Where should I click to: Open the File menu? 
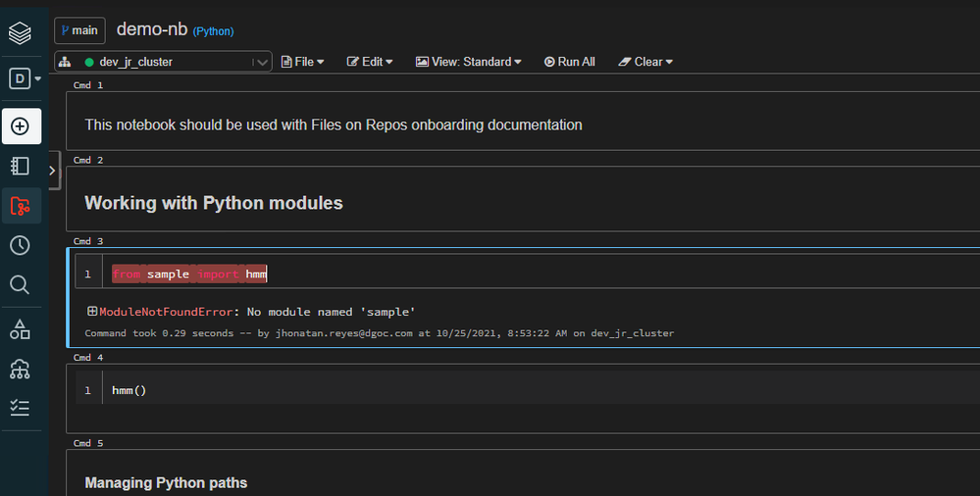pos(303,62)
